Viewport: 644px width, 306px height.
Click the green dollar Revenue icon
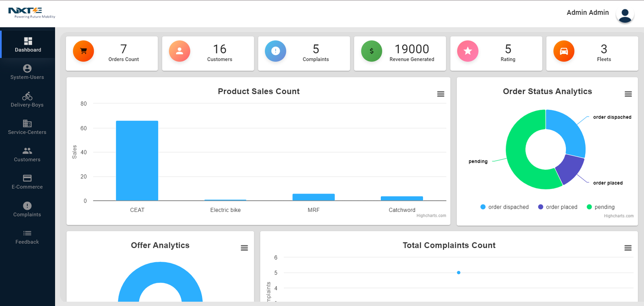coord(372,51)
